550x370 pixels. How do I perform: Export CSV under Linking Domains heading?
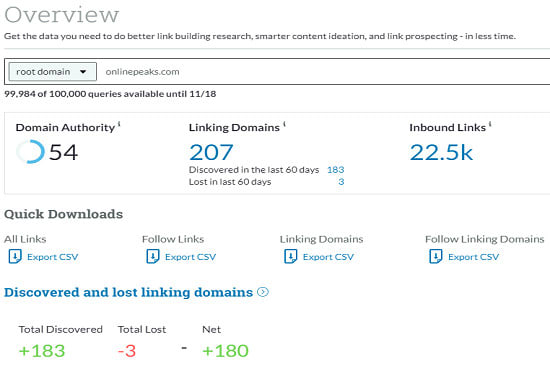tap(328, 257)
